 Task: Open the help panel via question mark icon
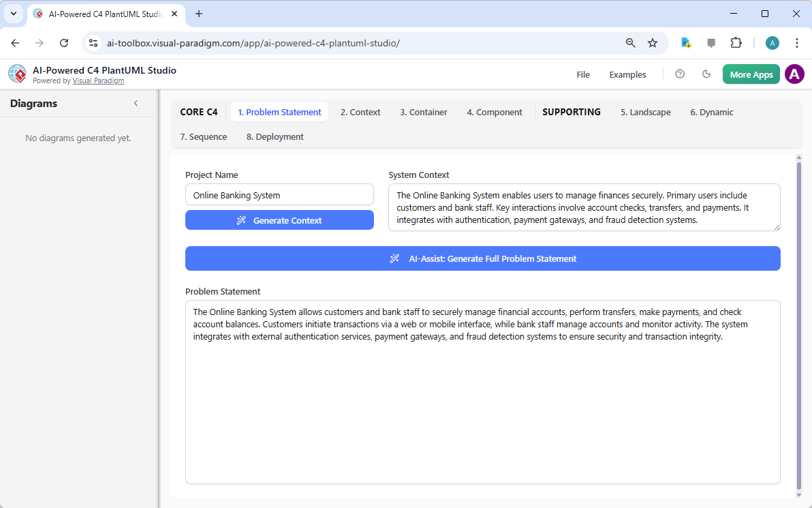coord(679,74)
